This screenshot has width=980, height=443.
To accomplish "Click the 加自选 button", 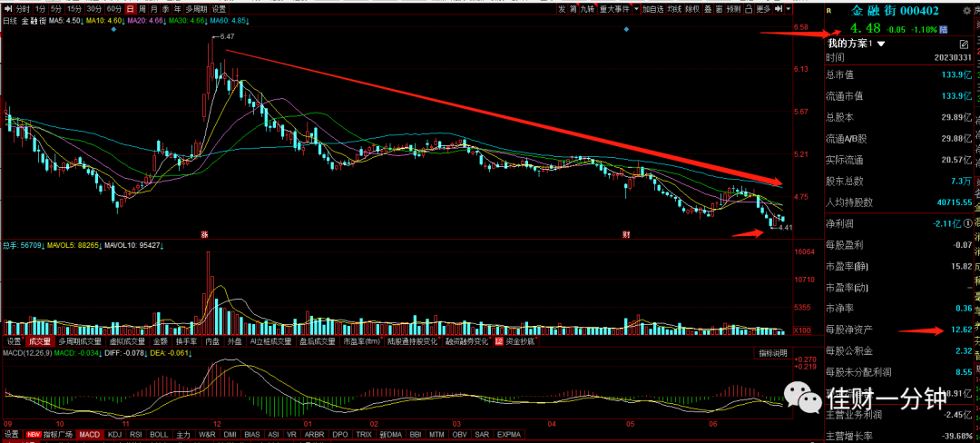I will tap(652, 9).
